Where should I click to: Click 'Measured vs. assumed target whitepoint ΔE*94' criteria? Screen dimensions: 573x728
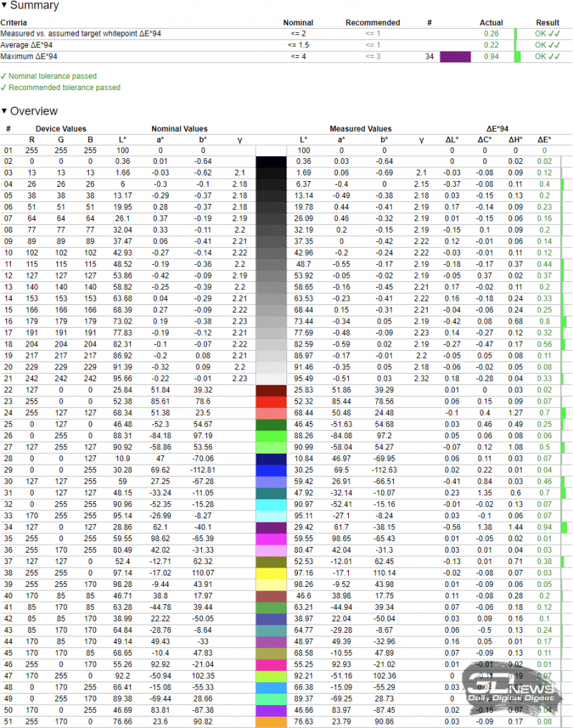point(81,34)
